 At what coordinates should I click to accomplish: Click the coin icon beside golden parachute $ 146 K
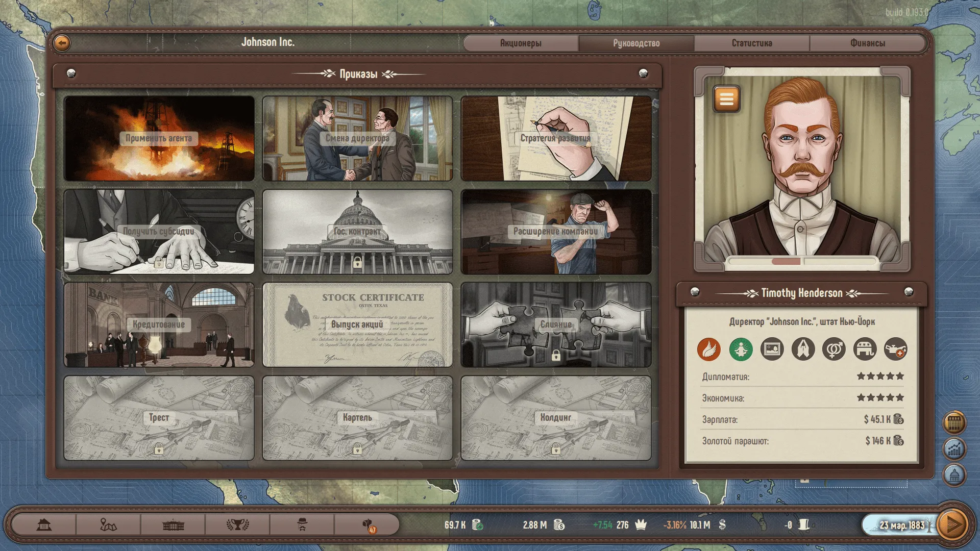click(899, 441)
